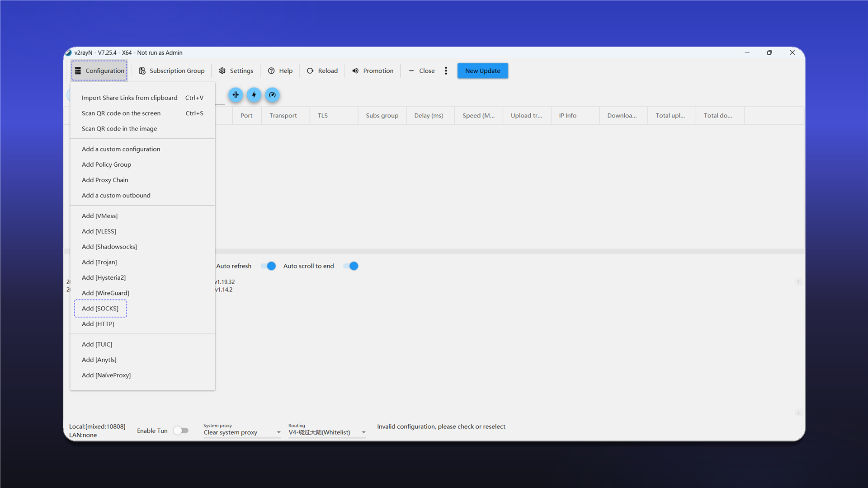Expand the System proxy dropdown
The width and height of the screenshot is (868, 488).
point(242,432)
